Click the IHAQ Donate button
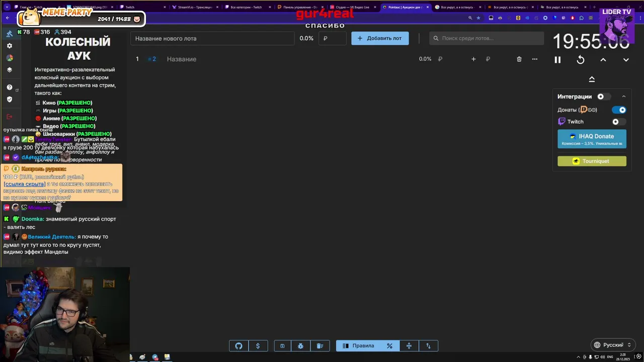 [x=592, y=139]
